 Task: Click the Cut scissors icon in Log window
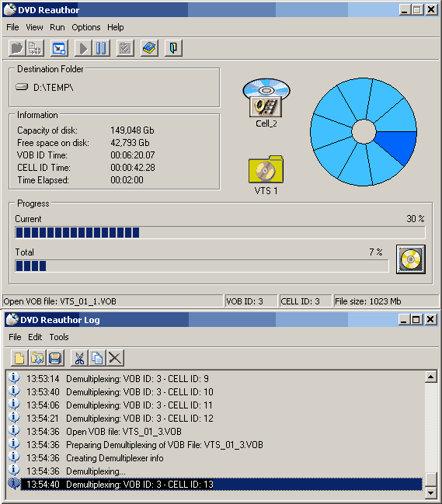point(79,358)
